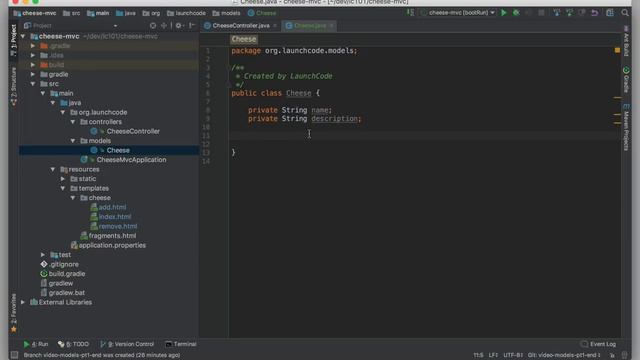Click collapse all icon in Project panel
The height and width of the screenshot is (360, 640).
(164, 25)
